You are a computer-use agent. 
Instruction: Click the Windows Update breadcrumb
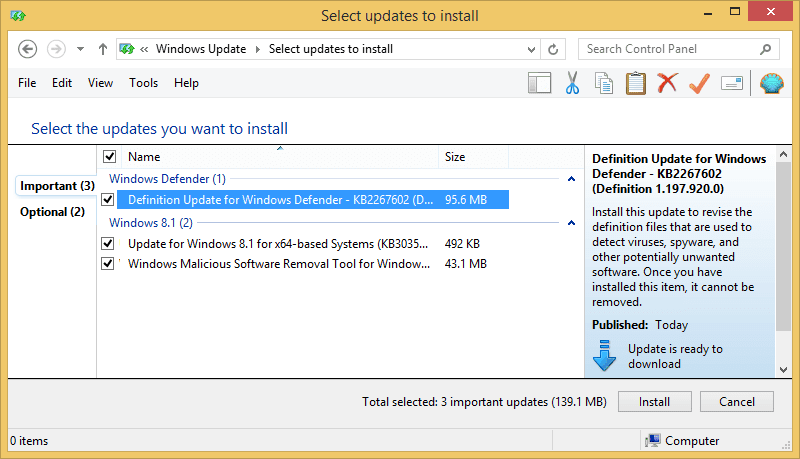click(x=201, y=49)
